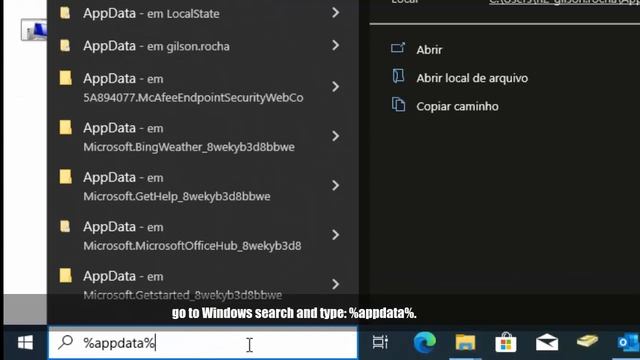The width and height of the screenshot is (640, 360).
Task: Click the file location icon beside Abrir local
Action: pos(398,76)
